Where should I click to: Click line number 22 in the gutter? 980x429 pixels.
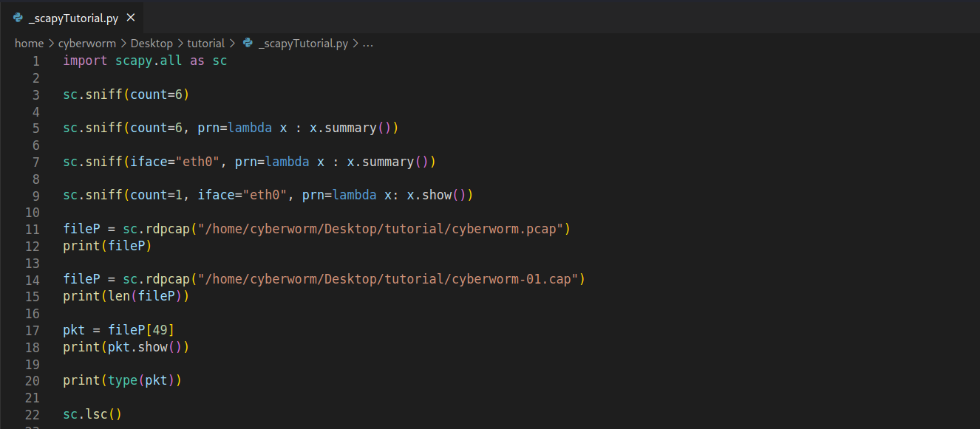coord(33,414)
